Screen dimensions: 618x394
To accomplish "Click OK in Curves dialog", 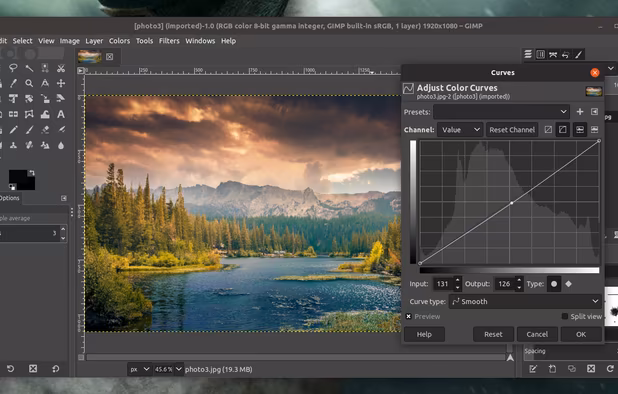I will tap(581, 334).
